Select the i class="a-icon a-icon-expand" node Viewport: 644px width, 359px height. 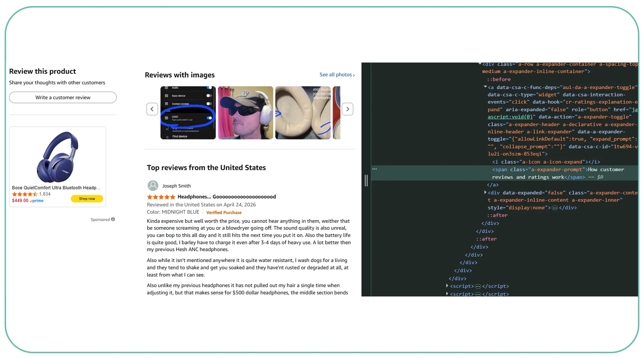(546, 162)
